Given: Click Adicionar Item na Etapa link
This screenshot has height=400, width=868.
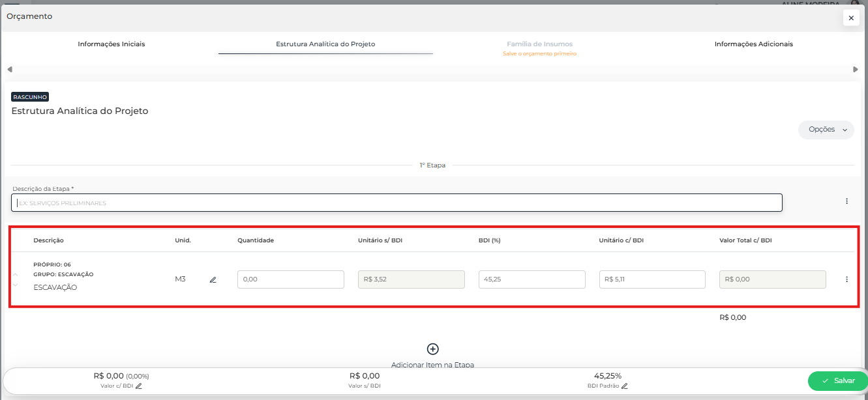Looking at the screenshot, I should coord(432,364).
